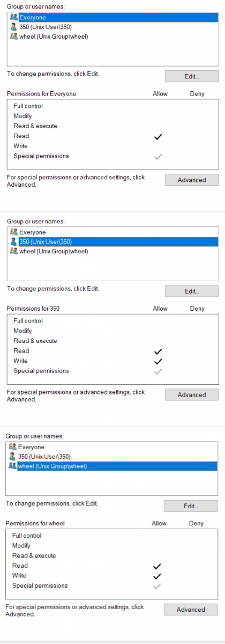Click the grayed Special permissions checkmark for wheel
This screenshot has width=225, height=644.
point(157,586)
